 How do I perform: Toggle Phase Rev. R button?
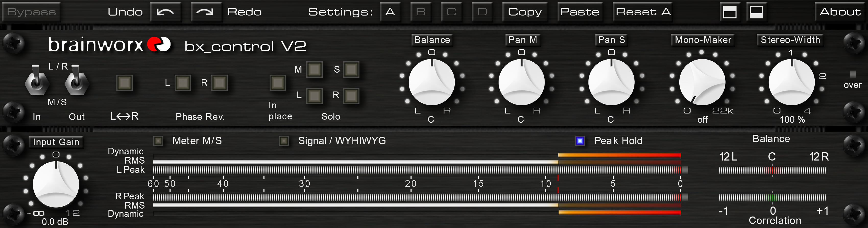pos(219,83)
